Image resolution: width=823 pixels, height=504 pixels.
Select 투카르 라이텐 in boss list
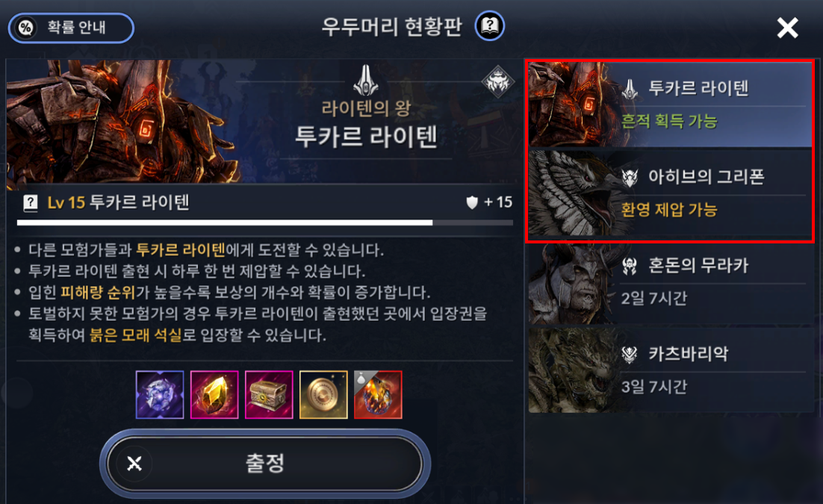tap(670, 105)
